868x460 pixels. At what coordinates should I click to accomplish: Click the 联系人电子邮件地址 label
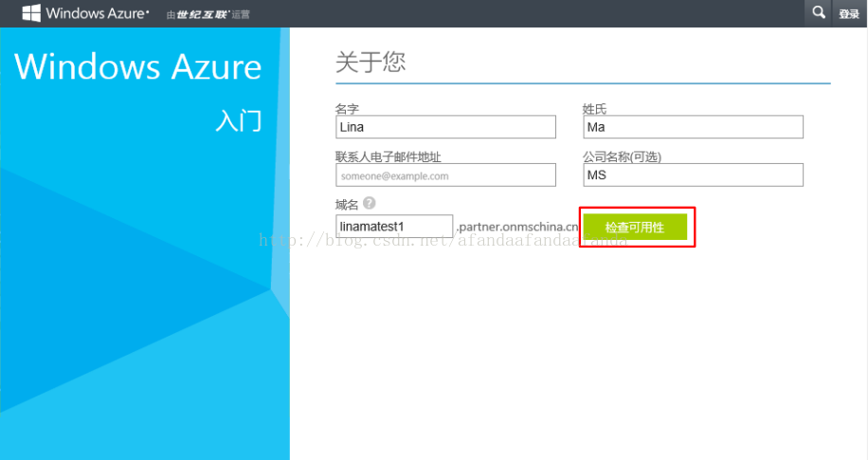coord(389,156)
